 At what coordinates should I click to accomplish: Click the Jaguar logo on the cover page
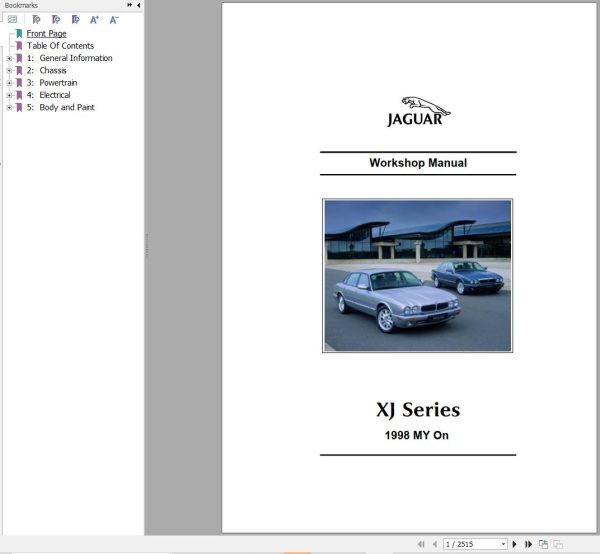pyautogui.click(x=418, y=111)
